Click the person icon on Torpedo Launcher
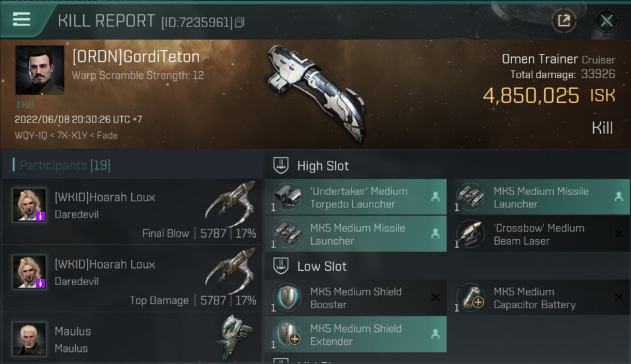This screenshot has height=364, width=631. (x=435, y=197)
